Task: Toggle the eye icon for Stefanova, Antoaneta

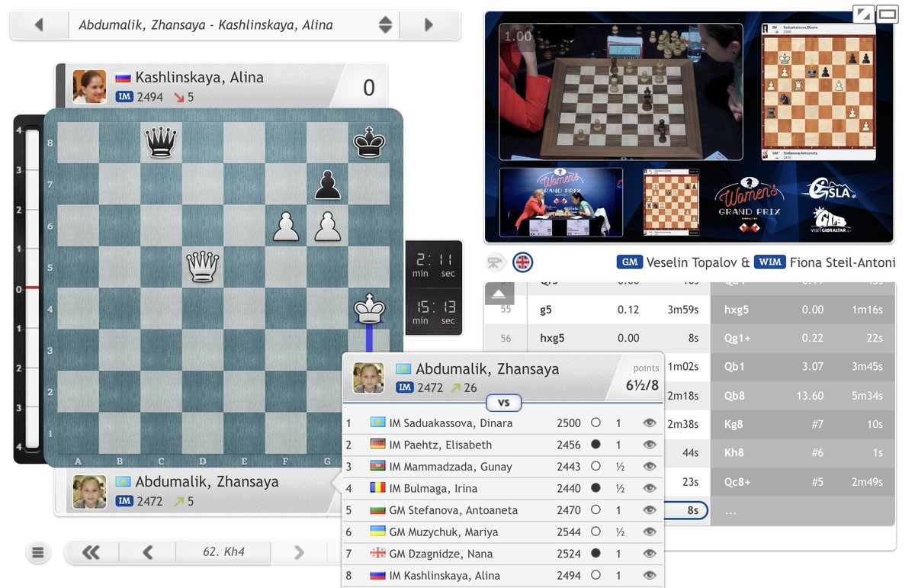Action: pyautogui.click(x=650, y=510)
